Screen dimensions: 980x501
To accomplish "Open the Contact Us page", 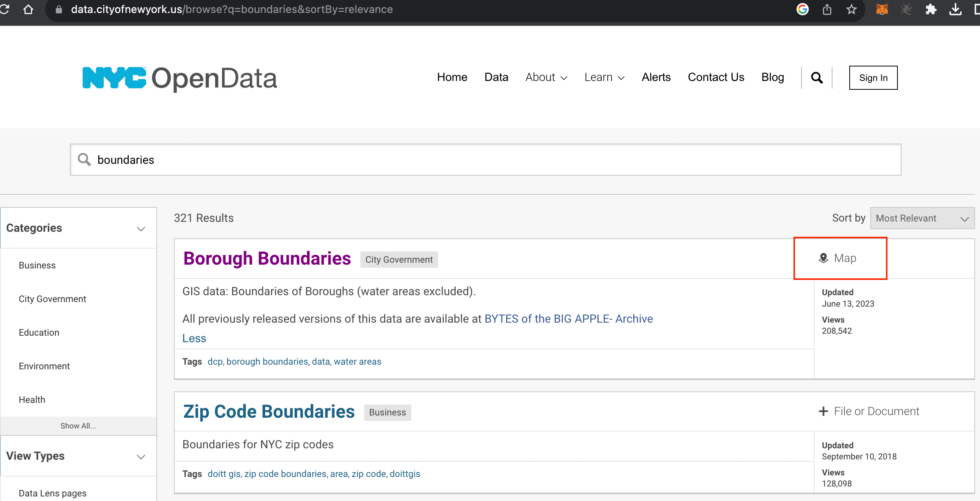I will click(716, 77).
